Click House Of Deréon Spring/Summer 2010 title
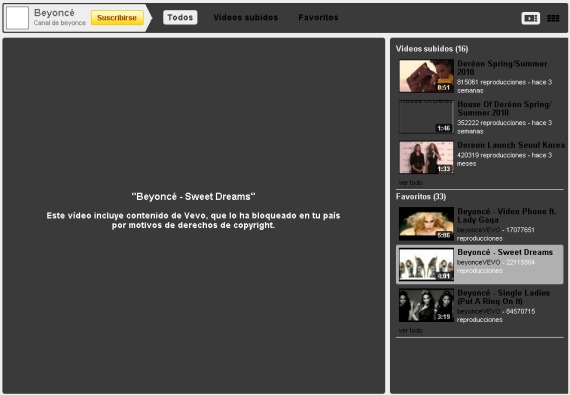The width and height of the screenshot is (570, 395). (504, 108)
